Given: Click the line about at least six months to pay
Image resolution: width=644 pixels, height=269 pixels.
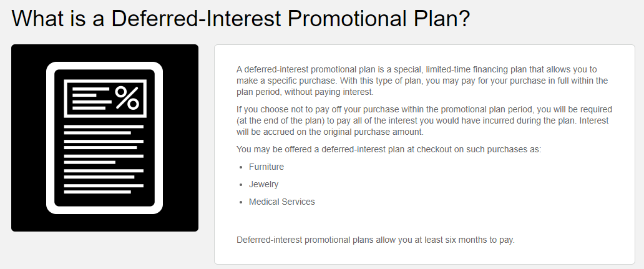Looking at the screenshot, I should [376, 240].
